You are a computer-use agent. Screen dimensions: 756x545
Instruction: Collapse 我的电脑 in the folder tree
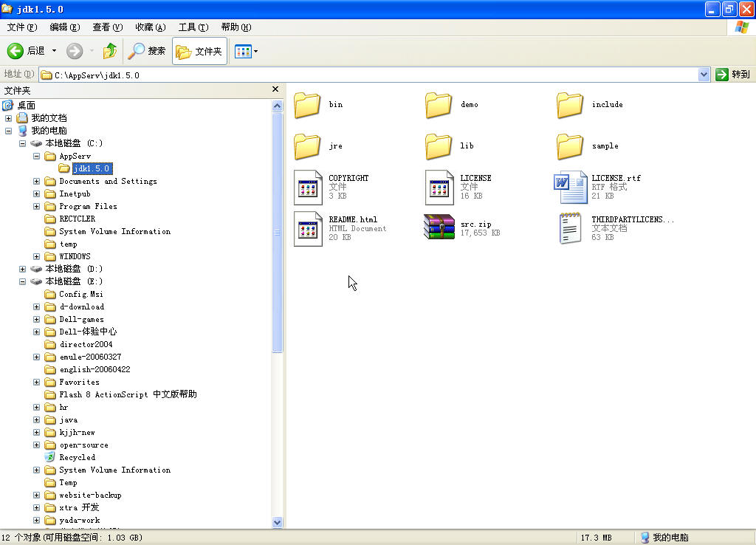pyautogui.click(x=8, y=131)
